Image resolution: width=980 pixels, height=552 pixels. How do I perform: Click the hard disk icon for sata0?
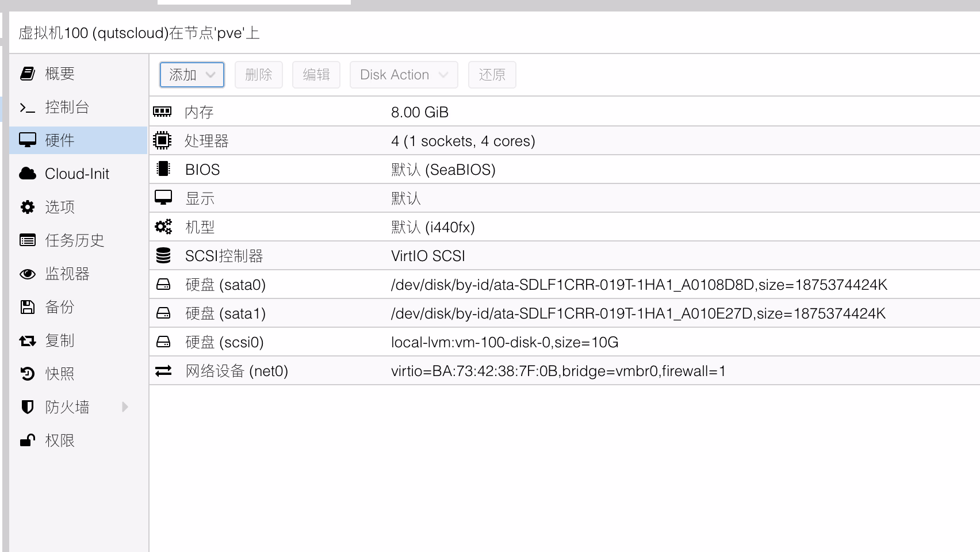pos(163,284)
